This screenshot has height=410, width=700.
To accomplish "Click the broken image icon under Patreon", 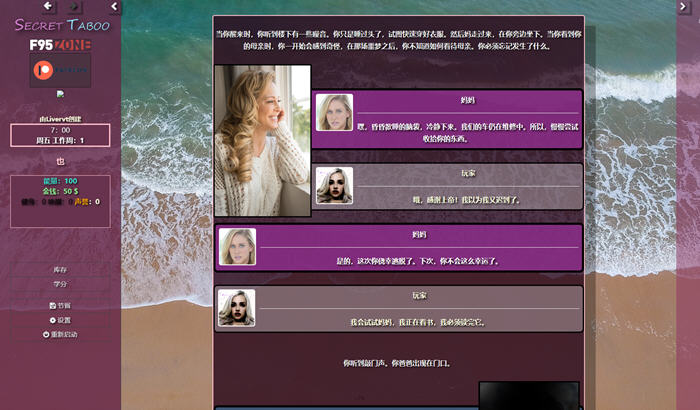I will [x=60, y=95].
